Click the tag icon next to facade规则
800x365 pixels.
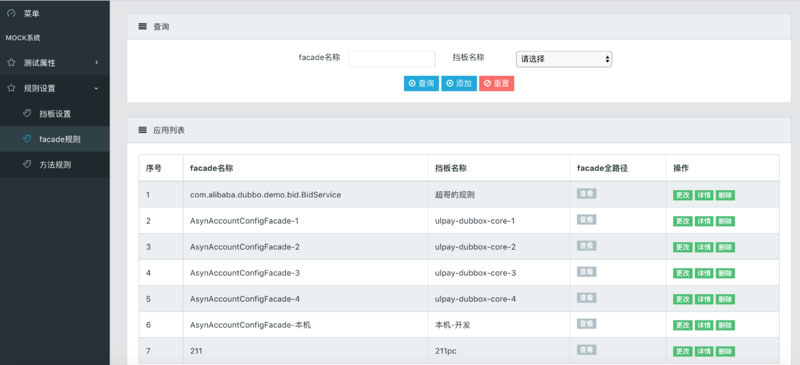[x=28, y=139]
